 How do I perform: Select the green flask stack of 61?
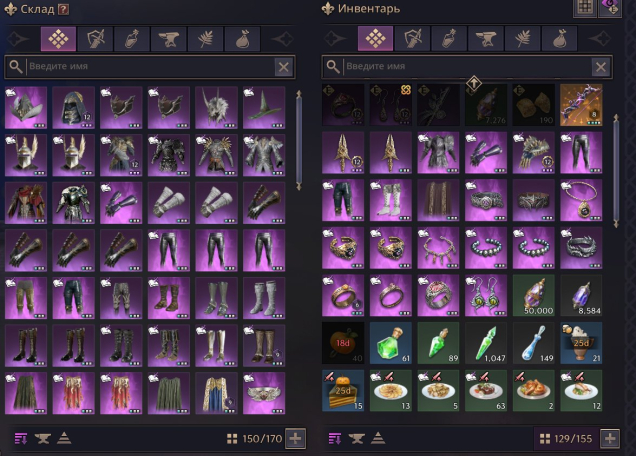coord(391,343)
